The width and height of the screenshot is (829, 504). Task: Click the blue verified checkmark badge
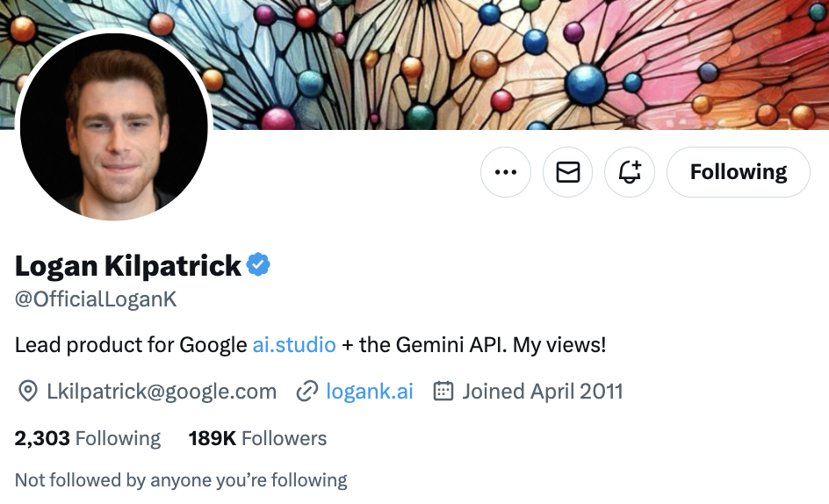(x=258, y=265)
